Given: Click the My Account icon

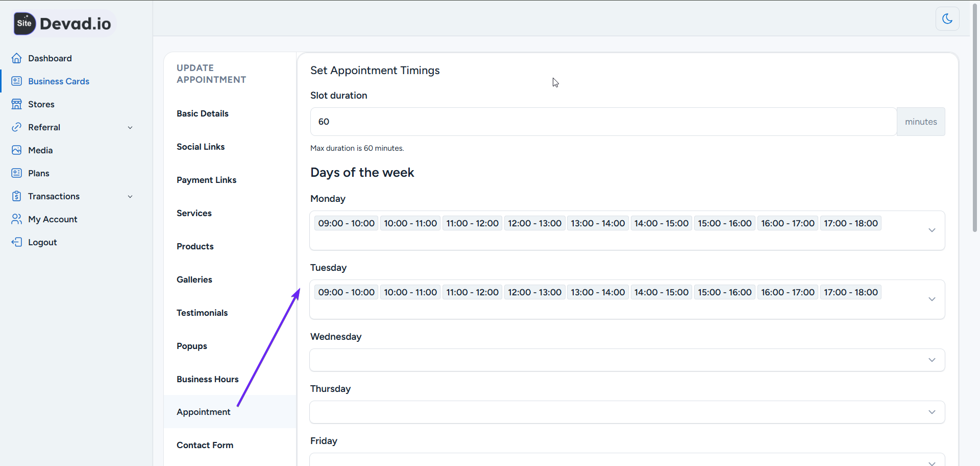Looking at the screenshot, I should 17,219.
